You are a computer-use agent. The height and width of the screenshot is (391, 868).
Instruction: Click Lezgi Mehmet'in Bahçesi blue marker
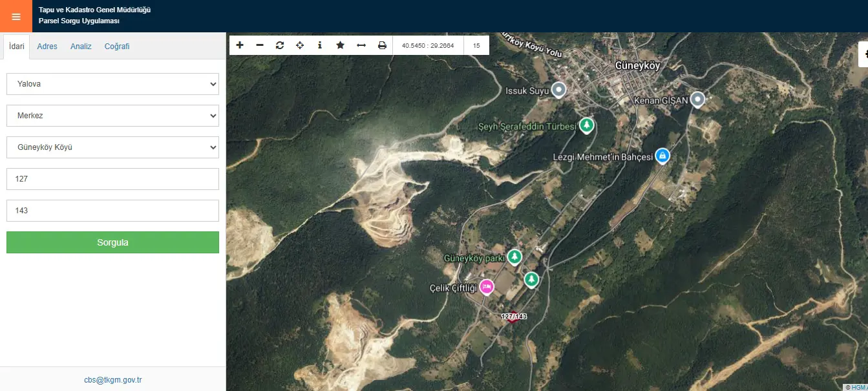tap(662, 156)
